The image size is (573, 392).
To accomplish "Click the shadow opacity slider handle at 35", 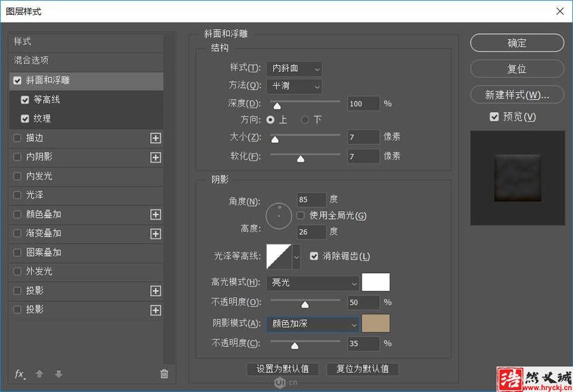I will point(295,346).
